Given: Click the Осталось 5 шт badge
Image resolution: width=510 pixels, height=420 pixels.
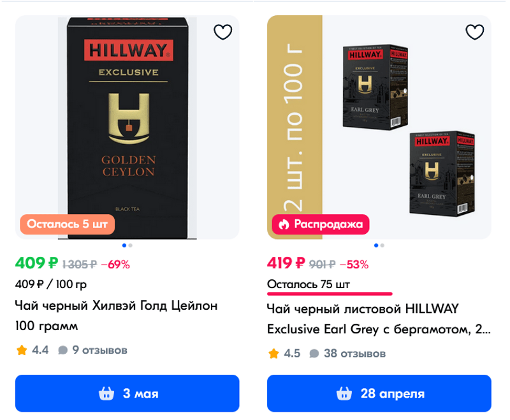Looking at the screenshot, I should point(68,224).
